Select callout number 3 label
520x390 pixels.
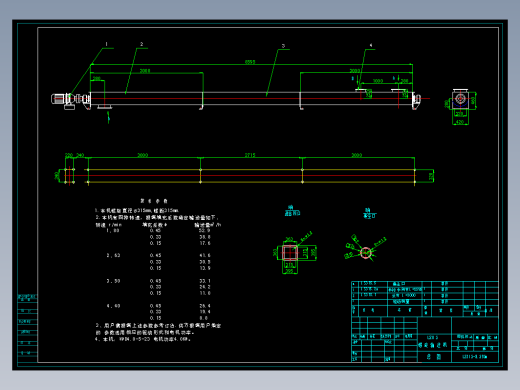click(x=283, y=46)
